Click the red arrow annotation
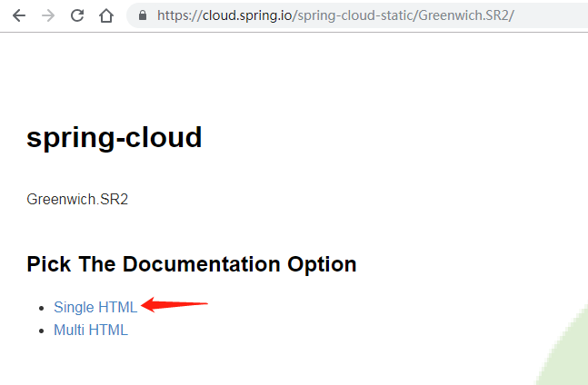The image size is (588, 385). click(x=174, y=304)
